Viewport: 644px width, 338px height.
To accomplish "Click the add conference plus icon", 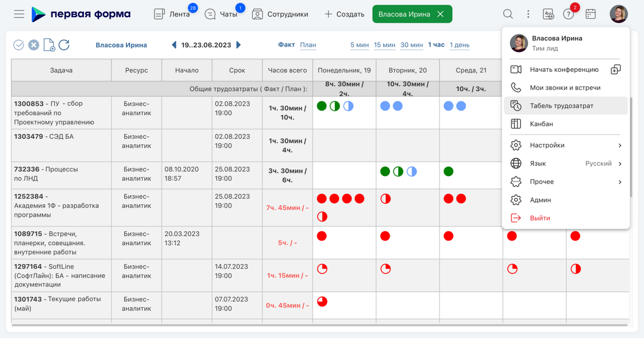I will (616, 69).
